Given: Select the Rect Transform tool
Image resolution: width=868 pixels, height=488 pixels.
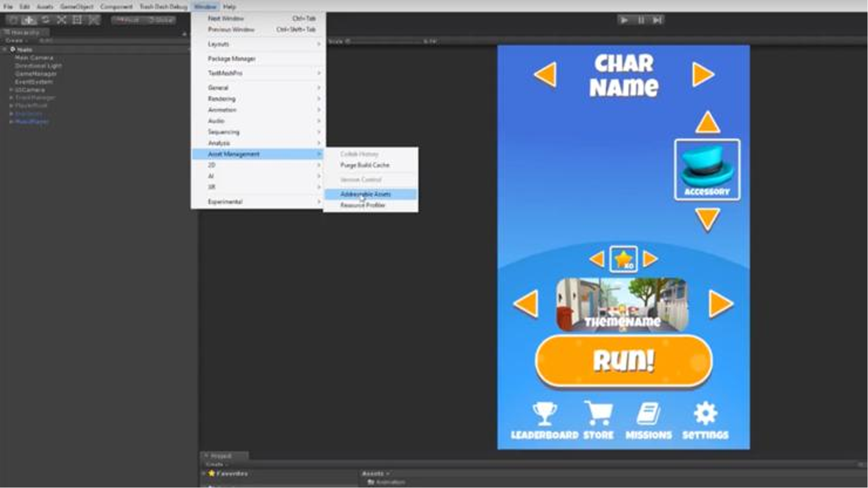Looking at the screenshot, I should (77, 20).
